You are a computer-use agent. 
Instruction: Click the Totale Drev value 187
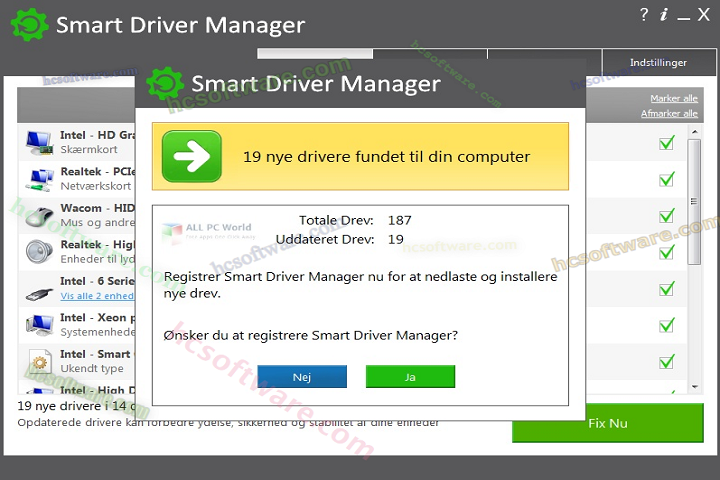[399, 220]
